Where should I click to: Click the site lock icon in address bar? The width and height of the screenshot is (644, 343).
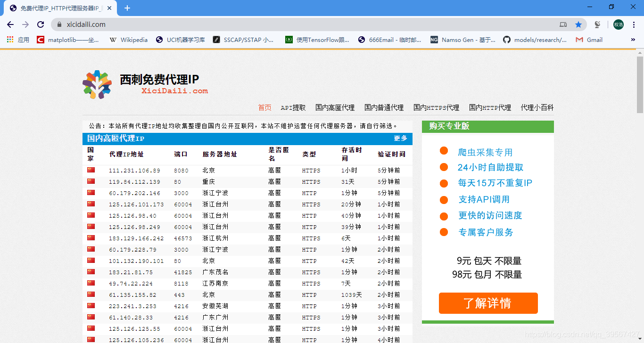tap(59, 24)
